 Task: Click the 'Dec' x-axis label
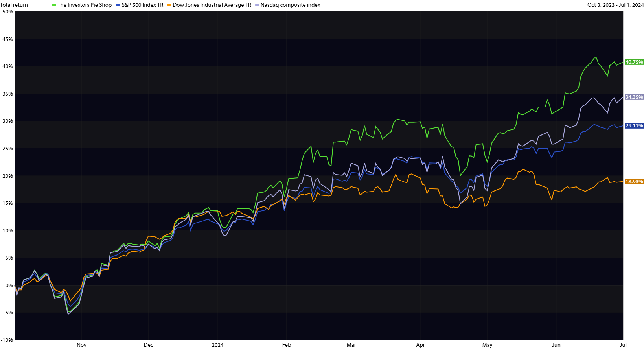click(149, 345)
